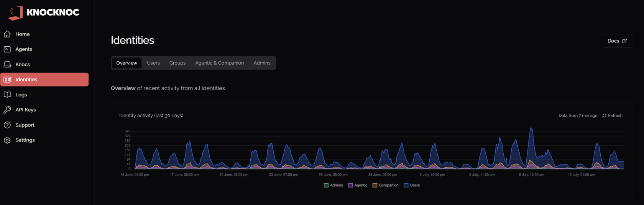
Task: Click the '29 June, 09:00 pm' axis label
Action: (383, 175)
